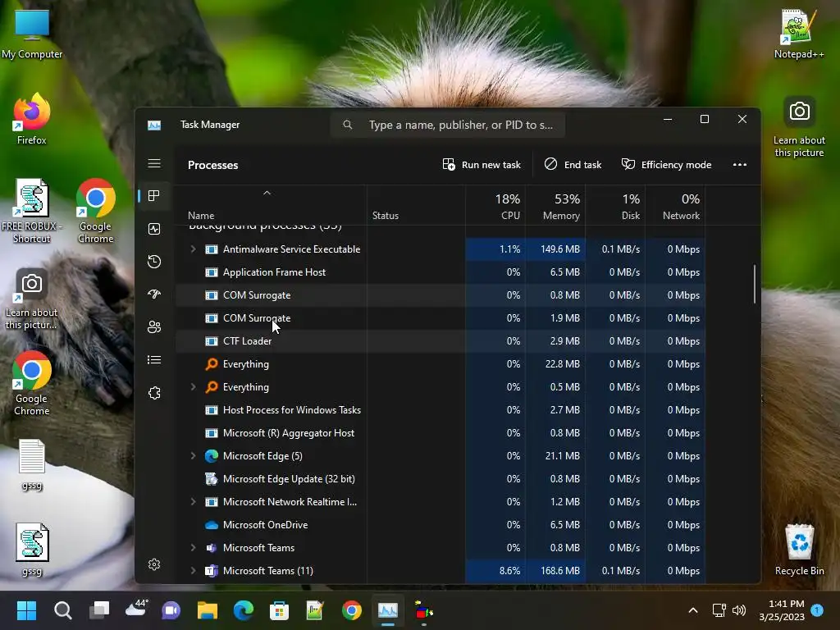Open Startup apps icon in sidebar
Viewport: 840px width, 630px height.
pos(154,294)
